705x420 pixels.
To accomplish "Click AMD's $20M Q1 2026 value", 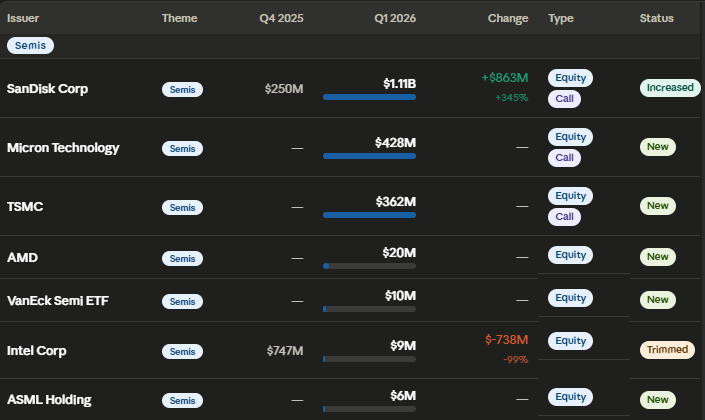I will click(x=399, y=253).
